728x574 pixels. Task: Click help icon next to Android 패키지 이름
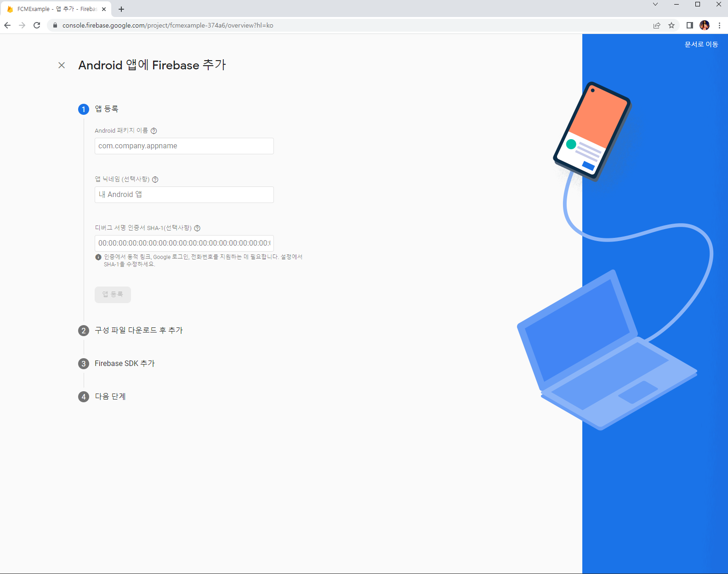[154, 131]
